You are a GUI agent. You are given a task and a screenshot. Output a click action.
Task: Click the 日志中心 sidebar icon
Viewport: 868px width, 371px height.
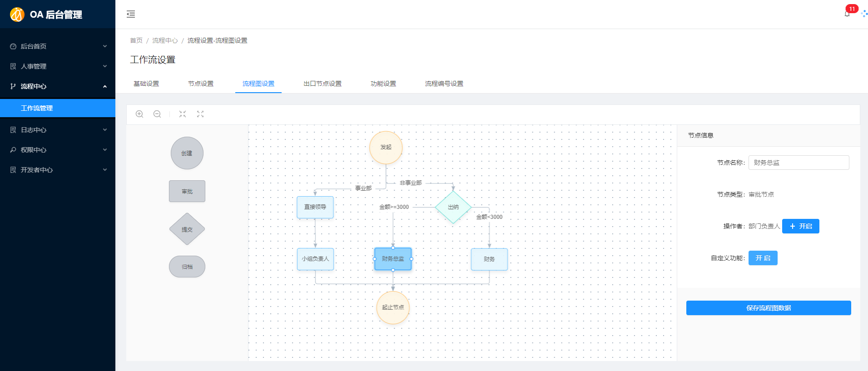point(13,130)
